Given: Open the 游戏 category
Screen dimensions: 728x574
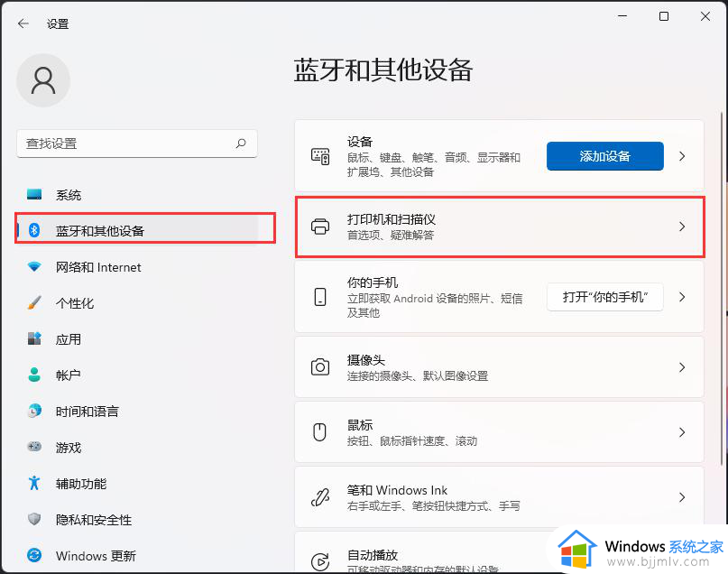Looking at the screenshot, I should [137, 448].
